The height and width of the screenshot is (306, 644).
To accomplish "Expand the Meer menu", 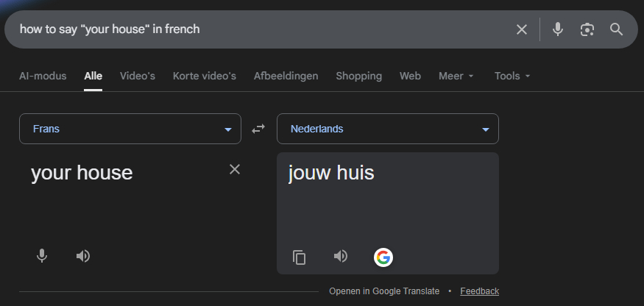I will pos(456,76).
